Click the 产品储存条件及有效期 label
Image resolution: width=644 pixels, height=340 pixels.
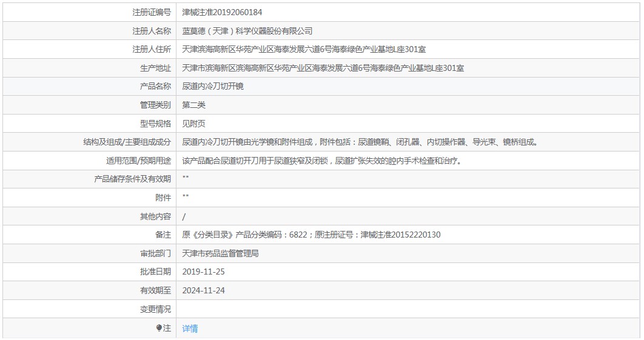coord(132,179)
